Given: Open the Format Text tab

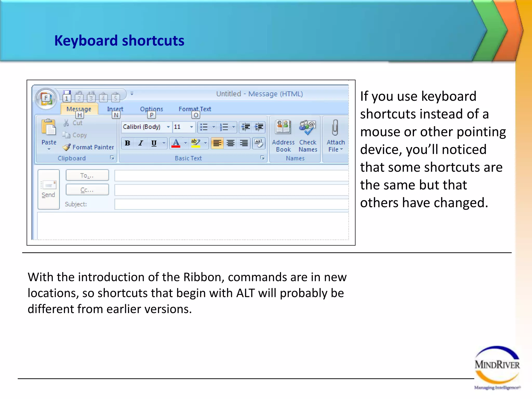Looking at the screenshot, I should [195, 109].
